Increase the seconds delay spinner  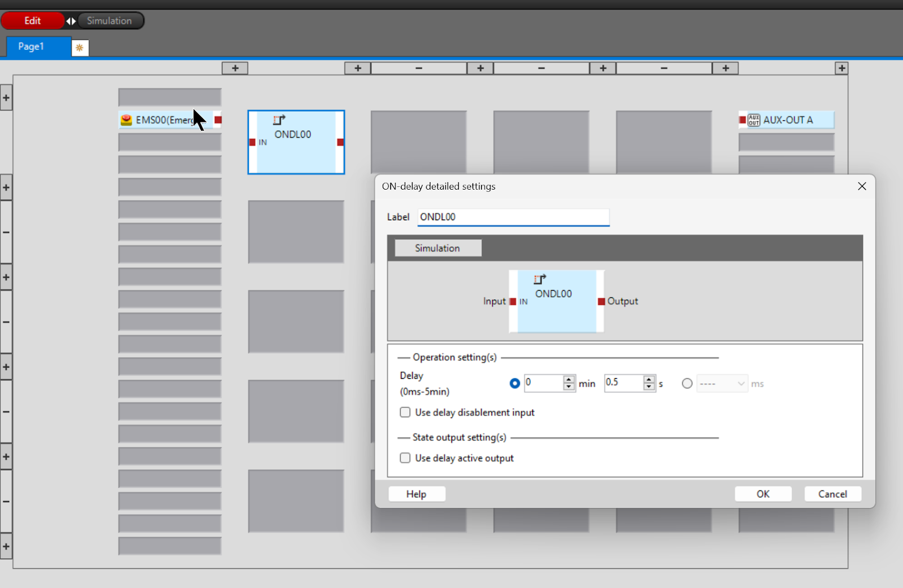click(649, 379)
